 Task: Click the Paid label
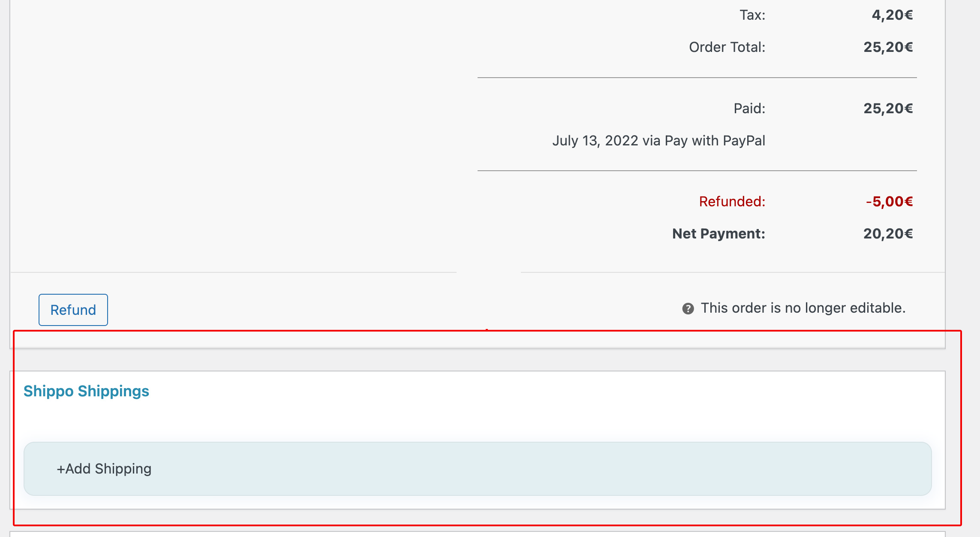[748, 109]
